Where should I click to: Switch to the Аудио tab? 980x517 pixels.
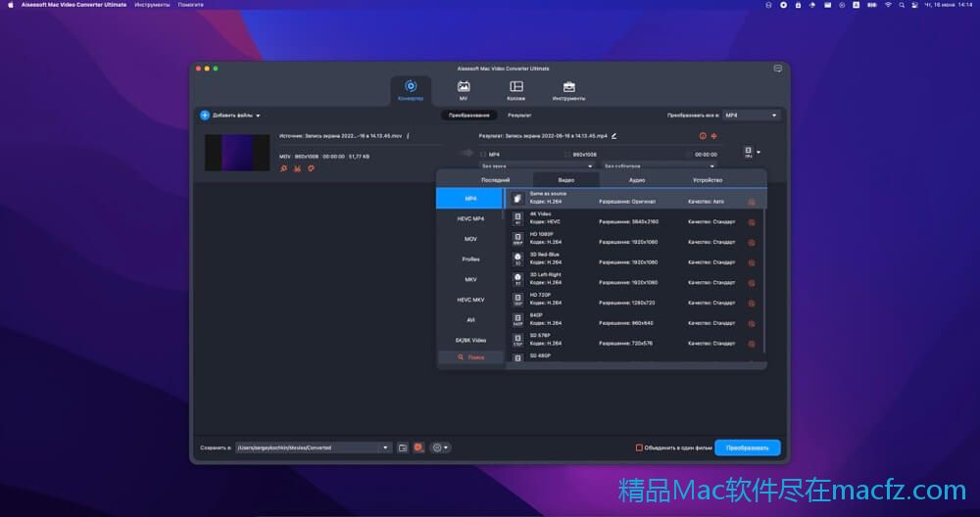tap(637, 180)
